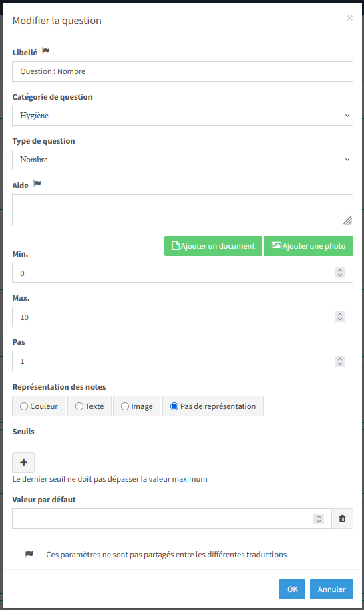
Task: Click the flag icon beside the translations note
Action: (x=29, y=554)
